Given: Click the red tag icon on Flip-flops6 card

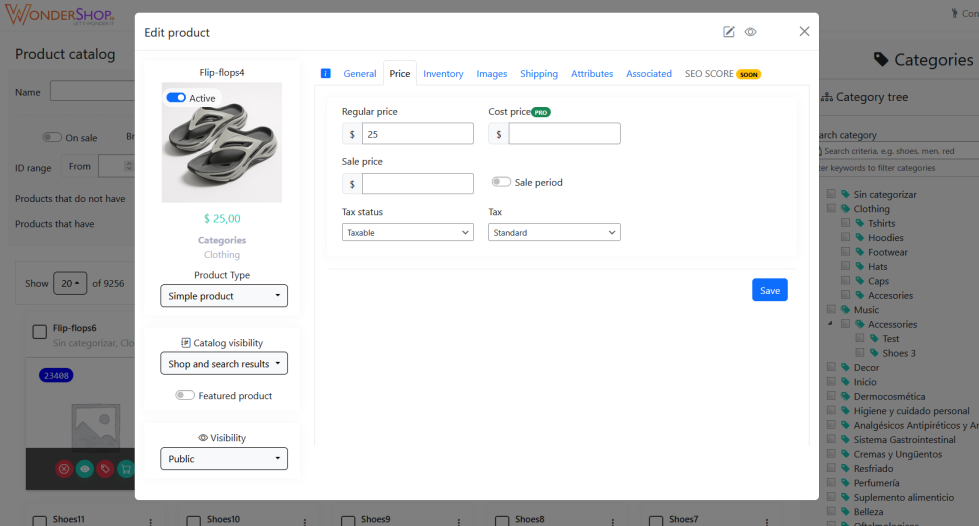Looking at the screenshot, I should (x=105, y=468).
